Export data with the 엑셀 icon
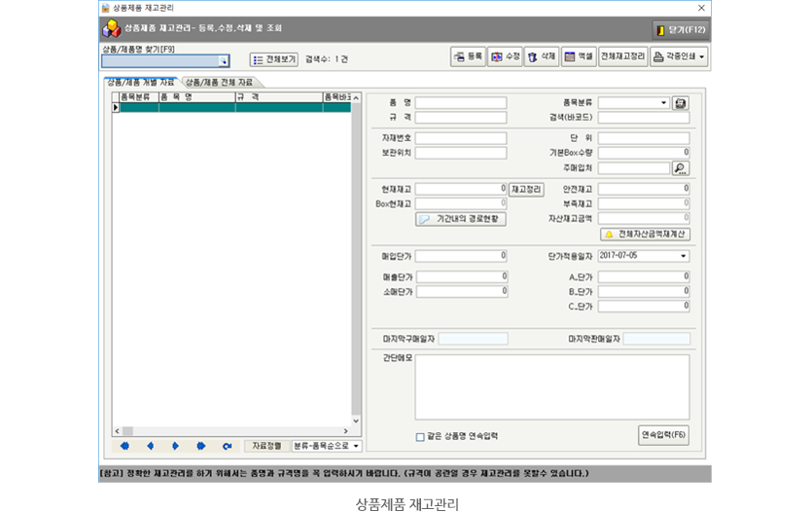Screen dimensions: 812x512 pyautogui.click(x=578, y=57)
